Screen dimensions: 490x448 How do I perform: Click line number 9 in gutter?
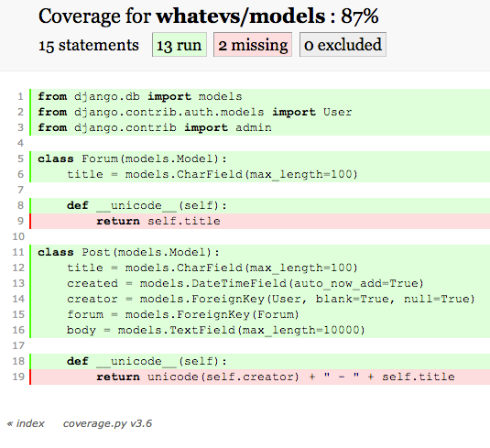[21, 221]
